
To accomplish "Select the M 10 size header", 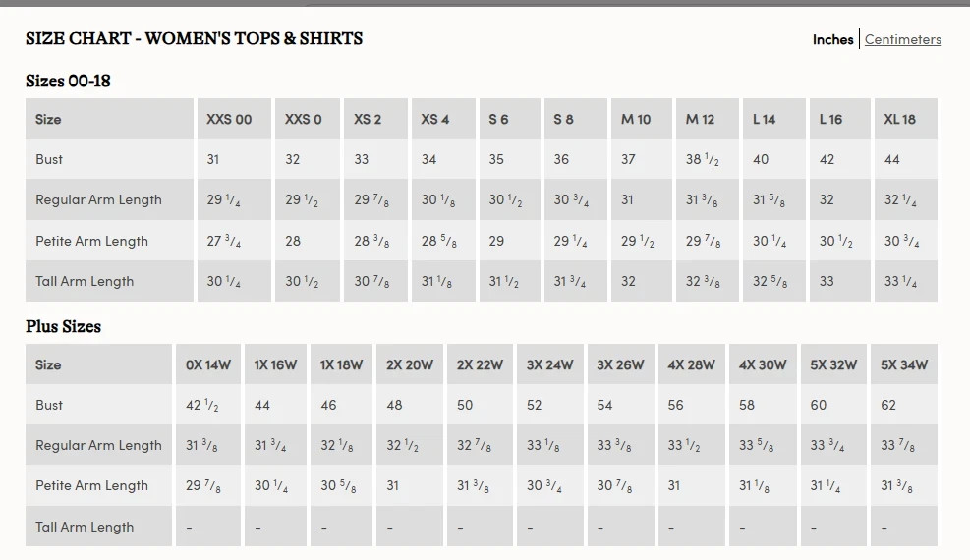I will (x=636, y=119).
